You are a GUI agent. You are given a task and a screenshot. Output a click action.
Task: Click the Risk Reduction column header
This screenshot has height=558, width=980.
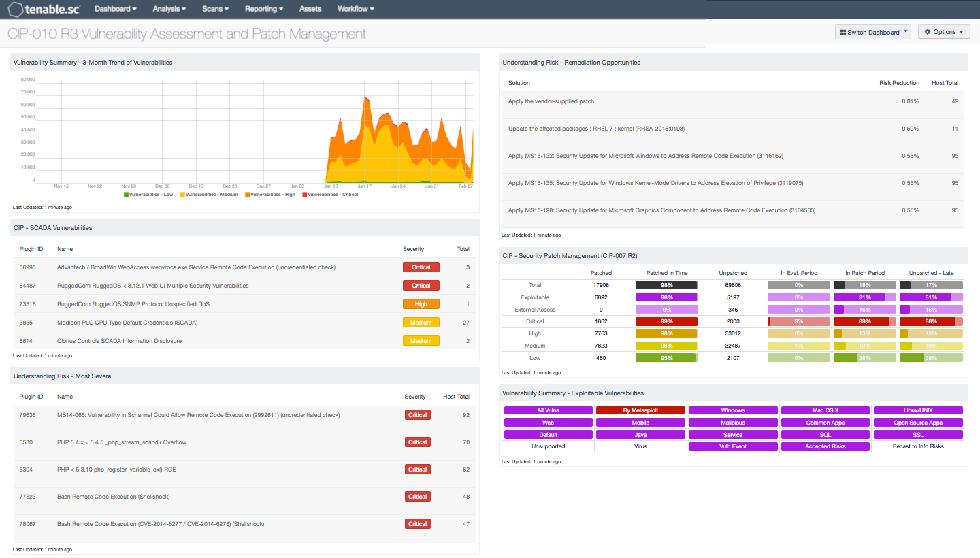point(899,83)
